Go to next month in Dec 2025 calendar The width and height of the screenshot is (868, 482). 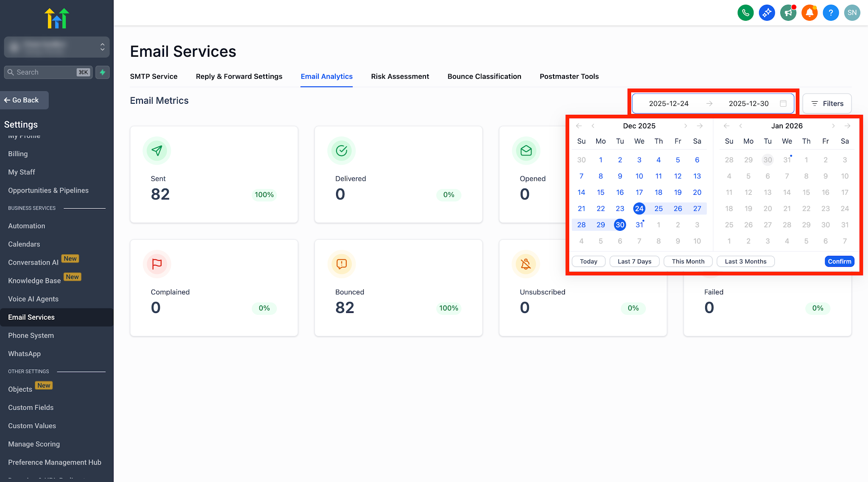pos(685,126)
